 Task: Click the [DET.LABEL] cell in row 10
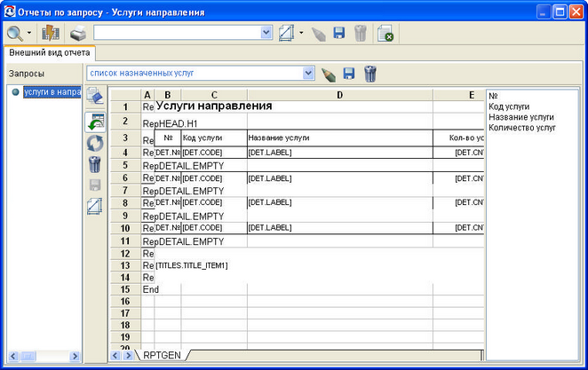(x=340, y=228)
